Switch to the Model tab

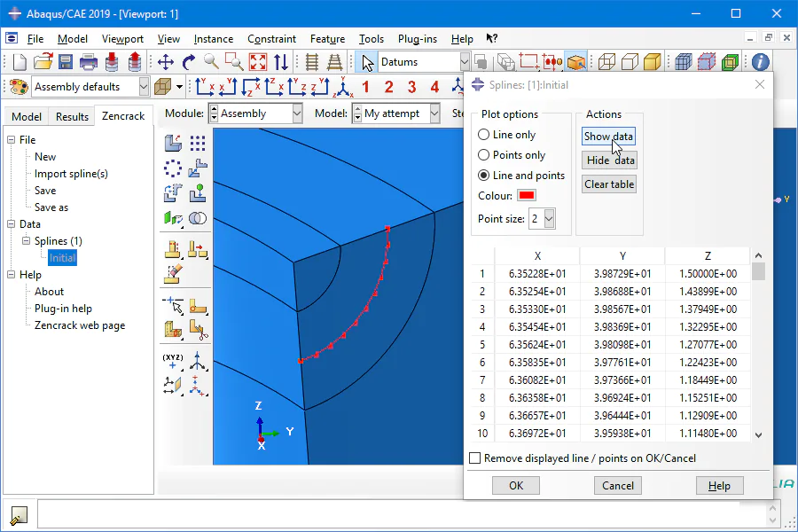coord(27,116)
